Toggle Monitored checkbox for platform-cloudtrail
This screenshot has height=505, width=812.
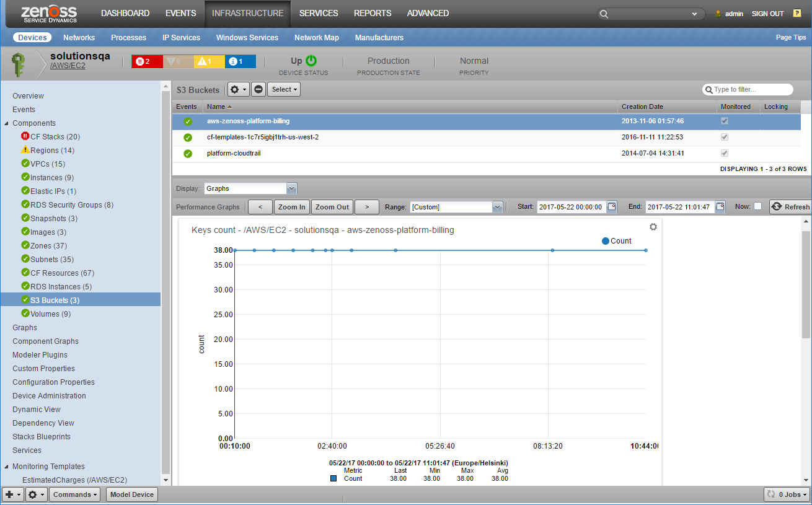point(725,153)
